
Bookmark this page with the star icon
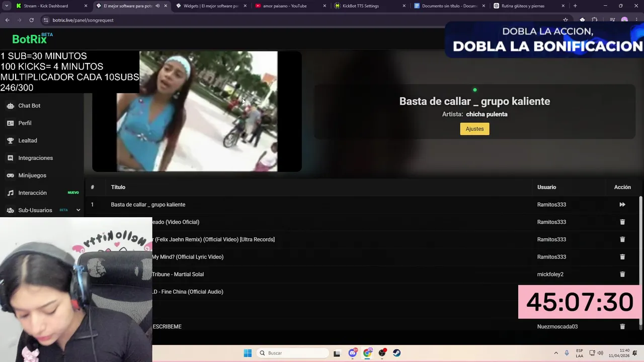566,20
